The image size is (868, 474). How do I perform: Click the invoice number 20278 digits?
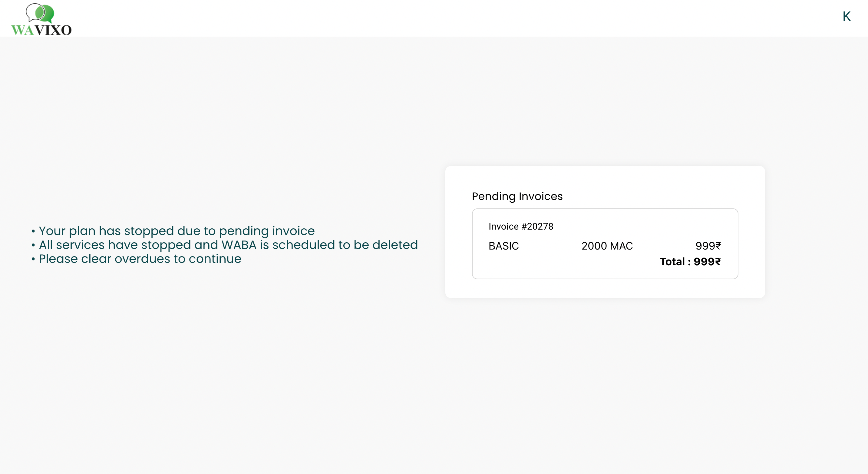540,227
